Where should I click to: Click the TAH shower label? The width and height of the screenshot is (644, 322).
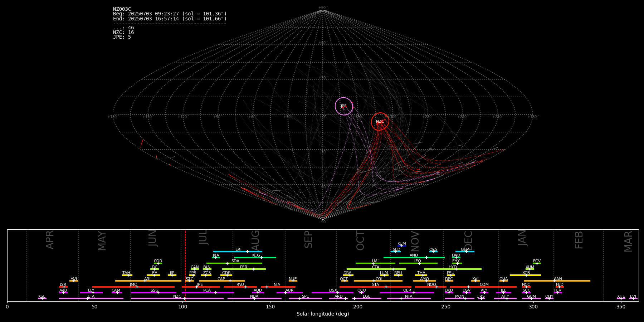(x=126, y=273)
